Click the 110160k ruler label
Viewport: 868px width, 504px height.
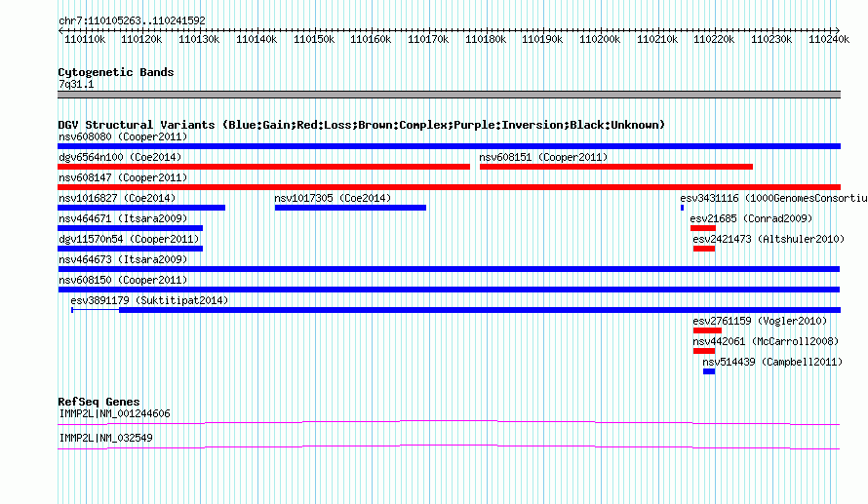(371, 39)
